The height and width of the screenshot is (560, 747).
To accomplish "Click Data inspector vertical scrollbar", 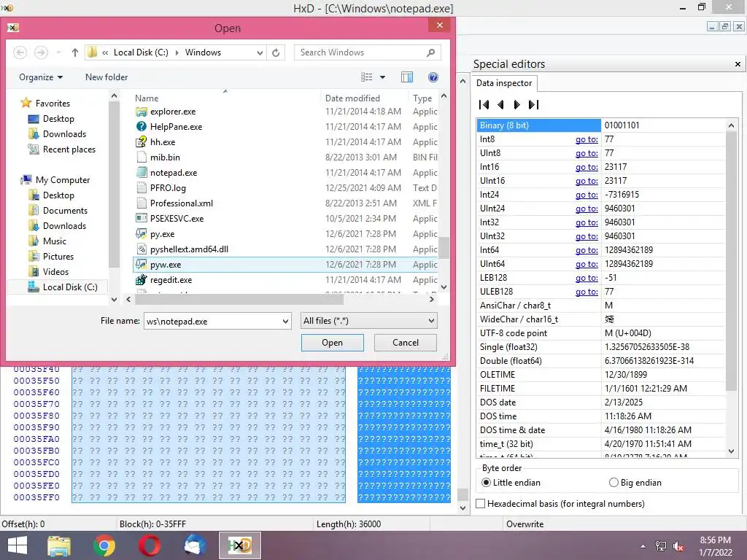I will [731, 262].
